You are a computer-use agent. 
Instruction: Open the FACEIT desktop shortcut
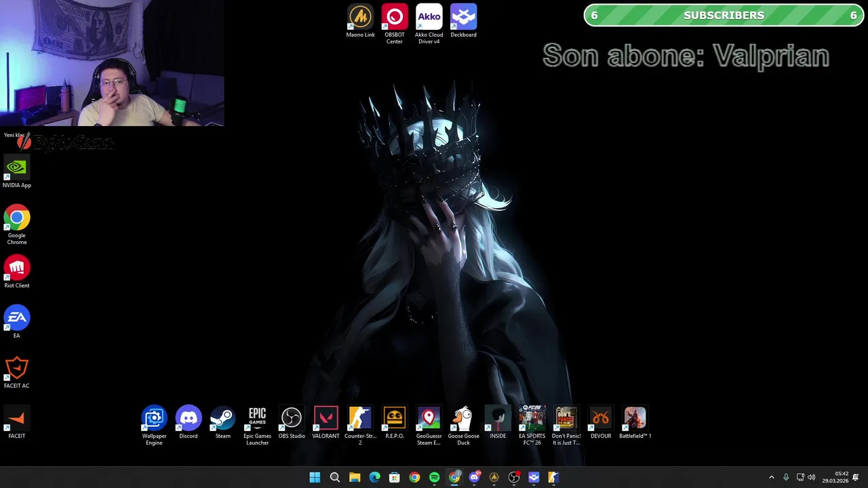17,423
